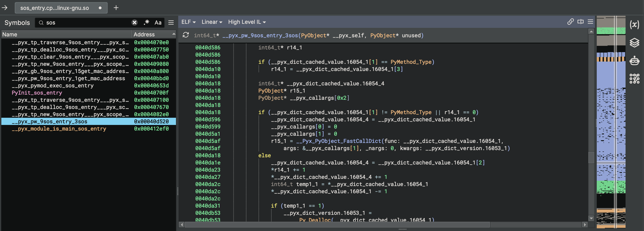This screenshot has height=231, width=644.
Task: Select PyInit_sos_entry in the symbols list
Action: (37, 93)
